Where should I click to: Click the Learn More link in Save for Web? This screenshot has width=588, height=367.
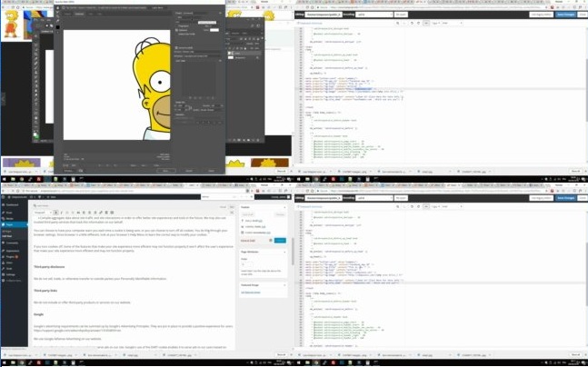tap(157, 8)
